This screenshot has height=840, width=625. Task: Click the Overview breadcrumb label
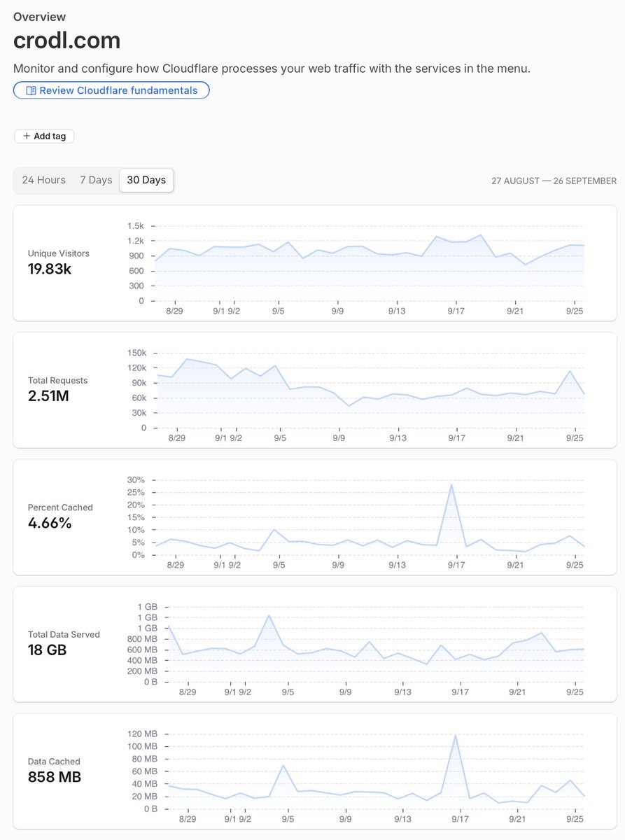(39, 17)
